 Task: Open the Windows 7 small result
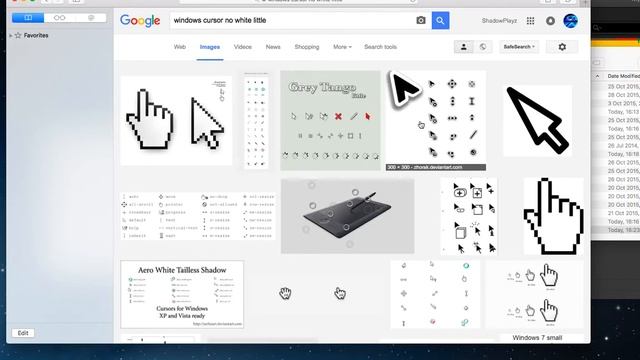[537, 338]
